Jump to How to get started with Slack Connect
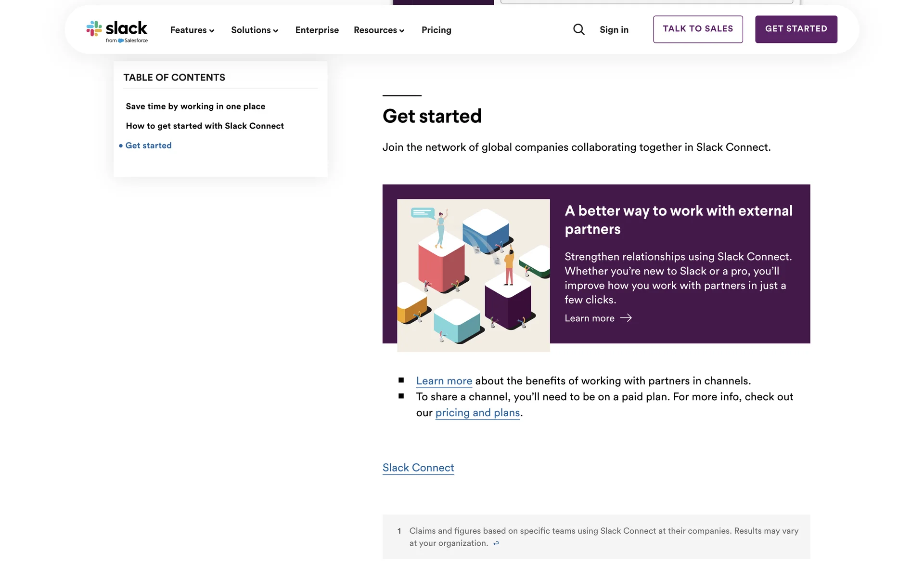Viewport: 924px width, 578px height. pos(205,126)
